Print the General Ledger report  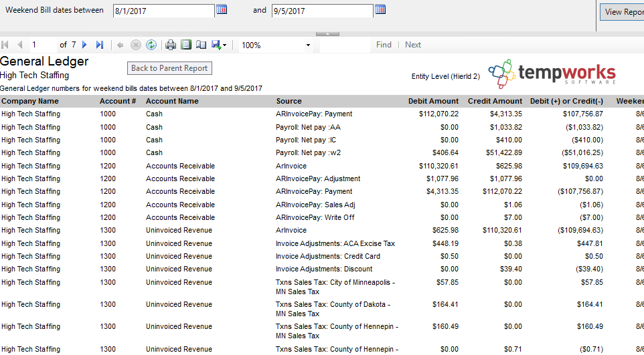(x=171, y=45)
